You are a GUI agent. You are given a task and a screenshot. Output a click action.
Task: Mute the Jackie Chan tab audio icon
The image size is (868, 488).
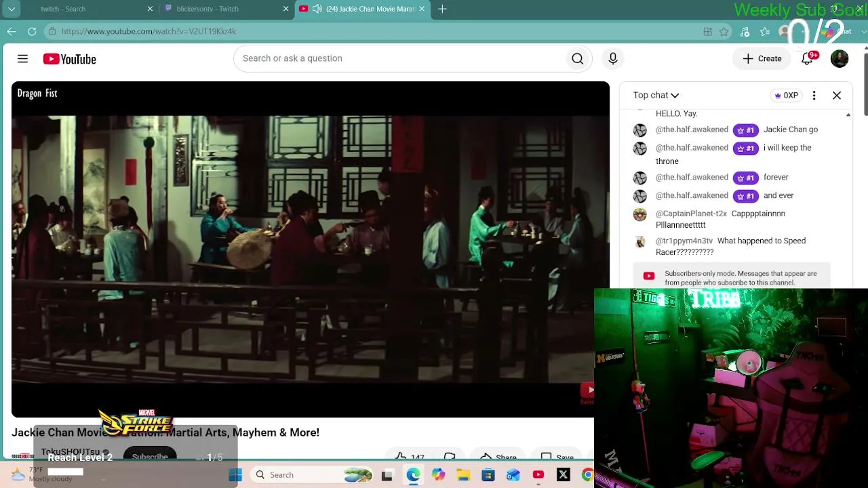click(x=317, y=9)
